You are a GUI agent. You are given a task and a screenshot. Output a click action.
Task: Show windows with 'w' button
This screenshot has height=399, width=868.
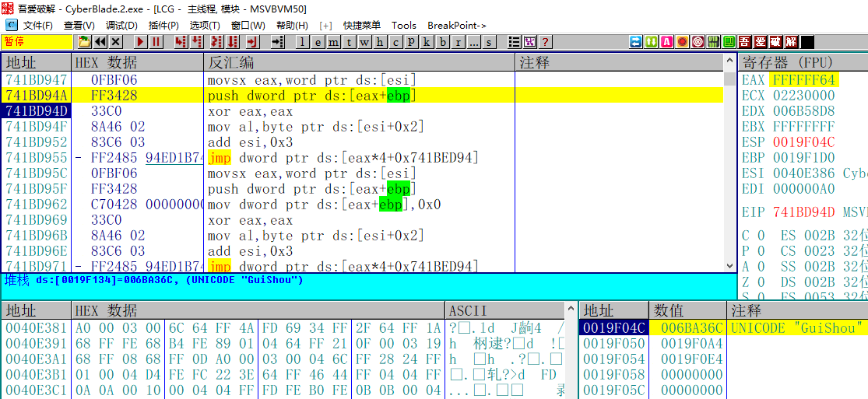coord(365,42)
